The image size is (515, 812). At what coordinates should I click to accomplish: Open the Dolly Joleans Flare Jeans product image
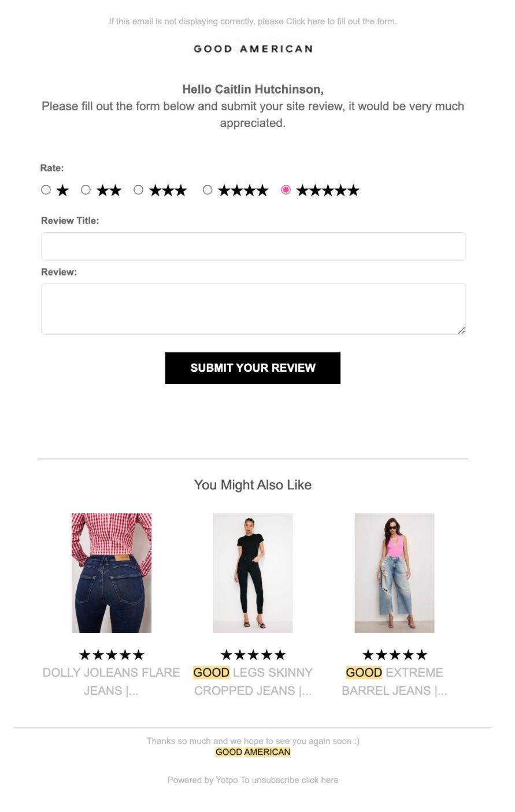click(112, 573)
